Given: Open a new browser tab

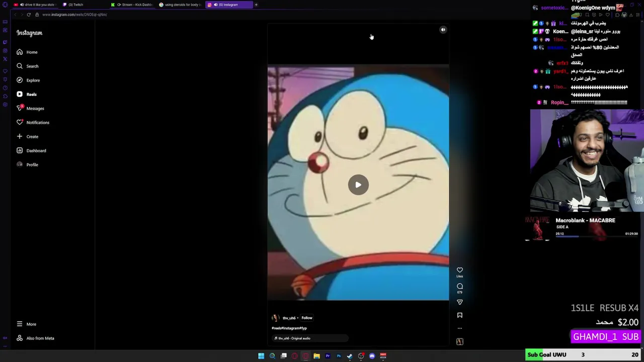Looking at the screenshot, I should pyautogui.click(x=256, y=5).
